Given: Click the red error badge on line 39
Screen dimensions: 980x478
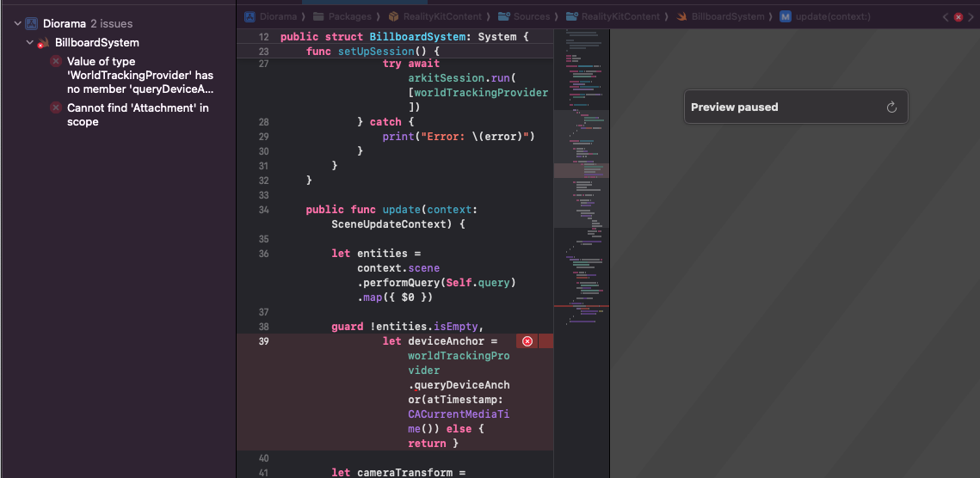Looking at the screenshot, I should (x=527, y=341).
